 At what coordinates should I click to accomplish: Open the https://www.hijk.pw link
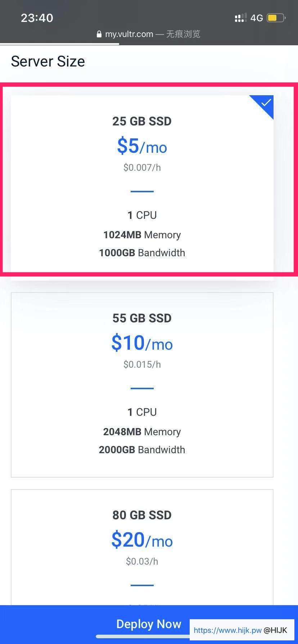(x=227, y=630)
